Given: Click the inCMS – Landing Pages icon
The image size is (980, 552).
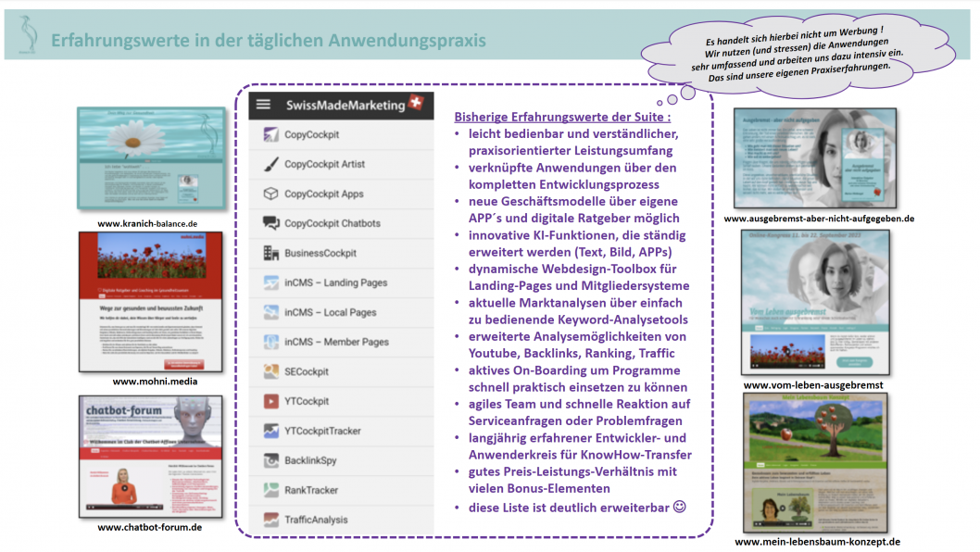Looking at the screenshot, I should pyautogui.click(x=270, y=282).
